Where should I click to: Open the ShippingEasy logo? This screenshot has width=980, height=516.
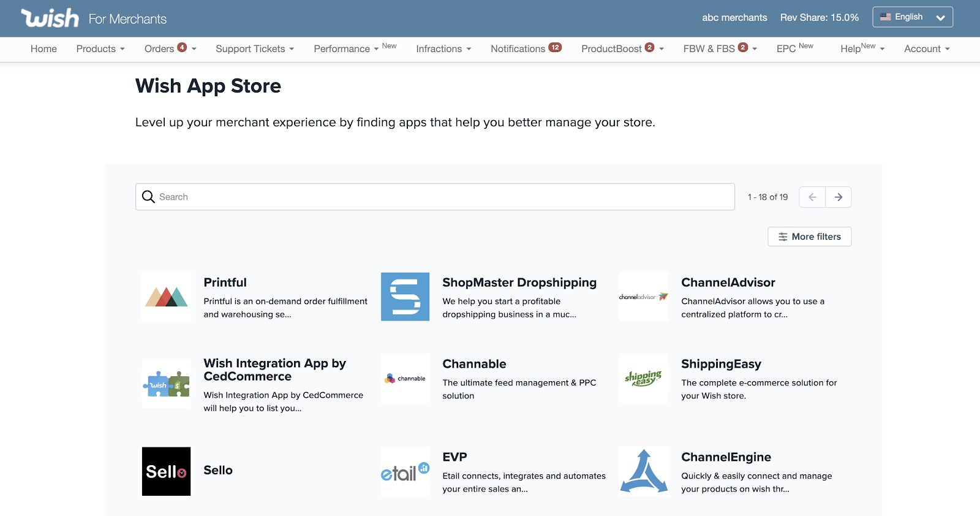pos(644,378)
